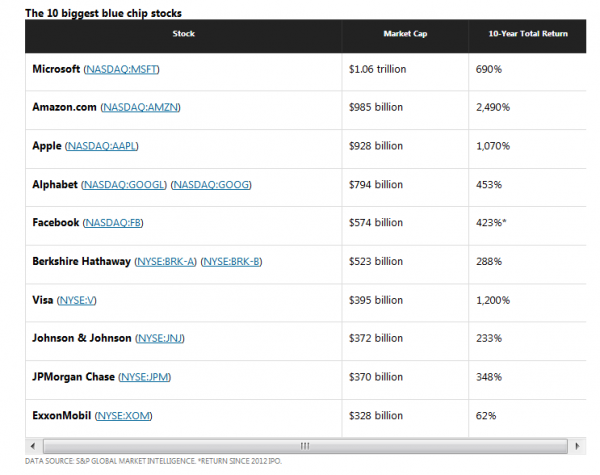Select the Microsoft company name
600x475 pixels.
[x=56, y=69]
